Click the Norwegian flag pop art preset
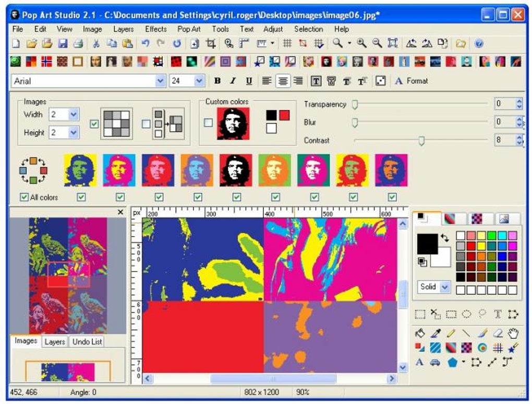The height and width of the screenshot is (404, 532). [46, 62]
